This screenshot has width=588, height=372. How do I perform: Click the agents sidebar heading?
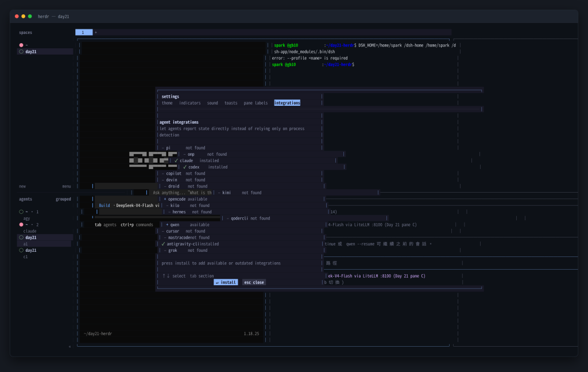(x=25, y=199)
